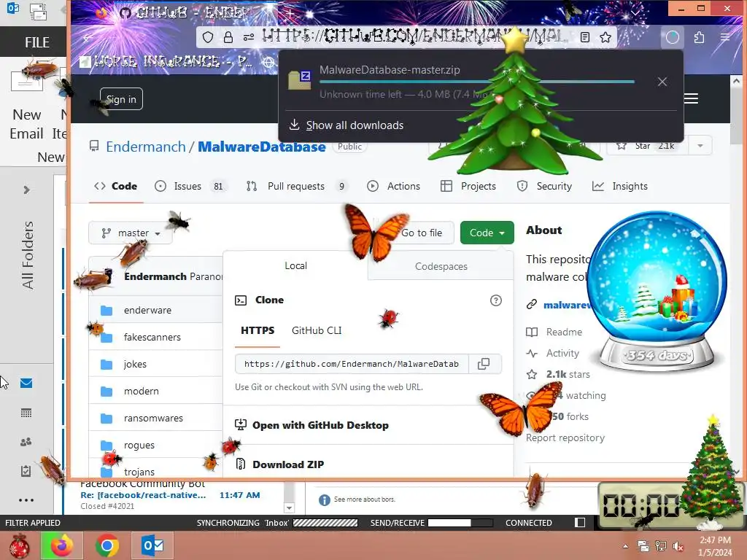Viewport: 747px width, 560px height.
Task: Open Outlook FILE menu
Action: pyautogui.click(x=37, y=42)
